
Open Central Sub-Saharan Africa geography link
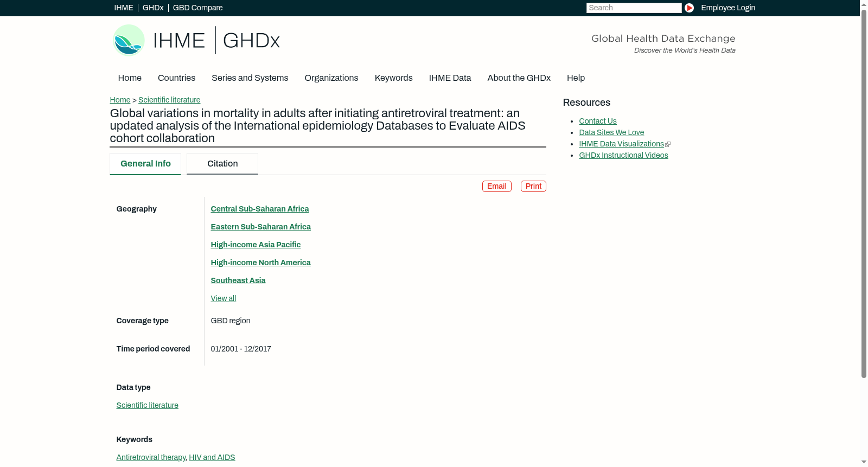[x=260, y=209]
